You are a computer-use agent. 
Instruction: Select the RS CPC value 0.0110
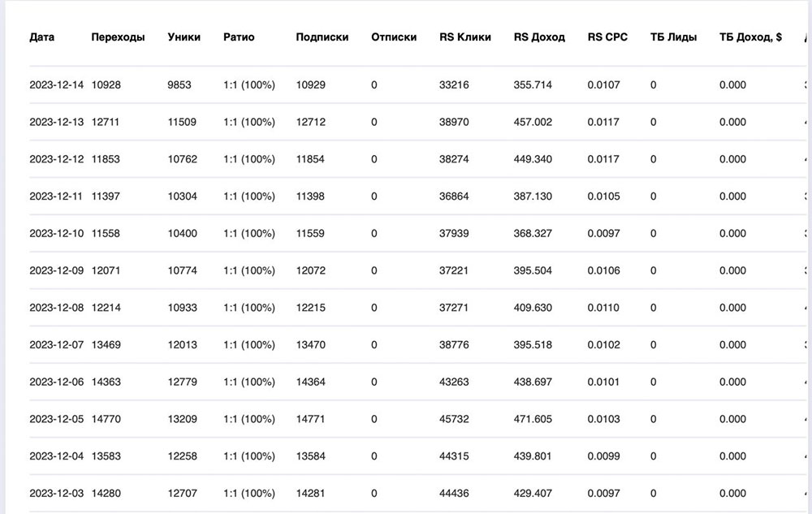click(x=603, y=309)
